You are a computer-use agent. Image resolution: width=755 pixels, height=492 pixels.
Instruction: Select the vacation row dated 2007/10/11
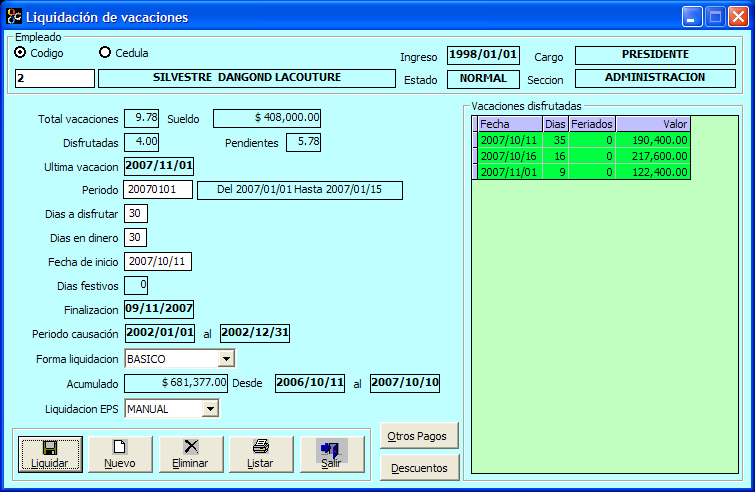coord(581,140)
